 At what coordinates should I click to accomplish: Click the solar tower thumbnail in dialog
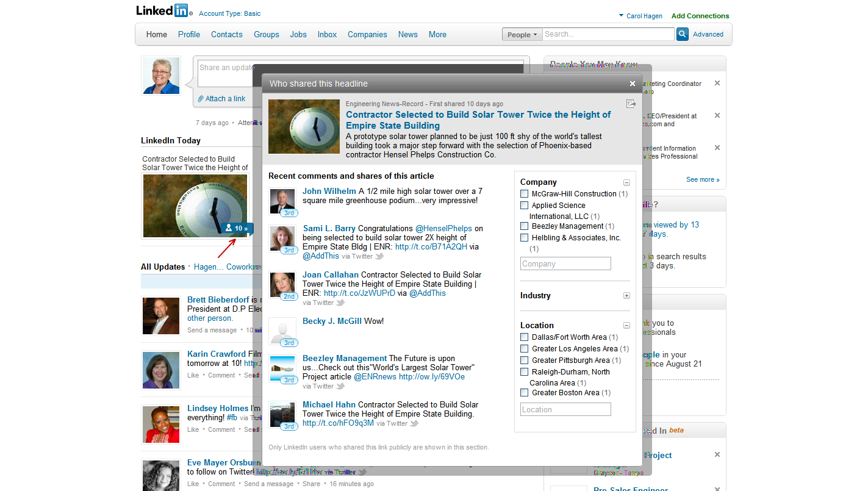pos(304,126)
